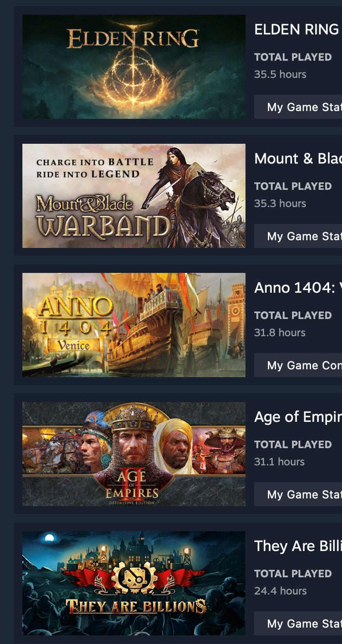Select the Age of Empires II banner image
Screen dimensions: 342x644
click(x=134, y=454)
